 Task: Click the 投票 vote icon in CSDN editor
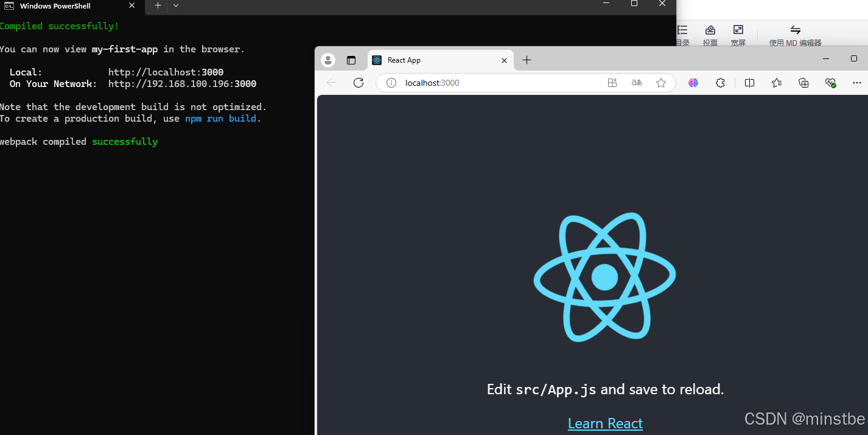coord(710,35)
